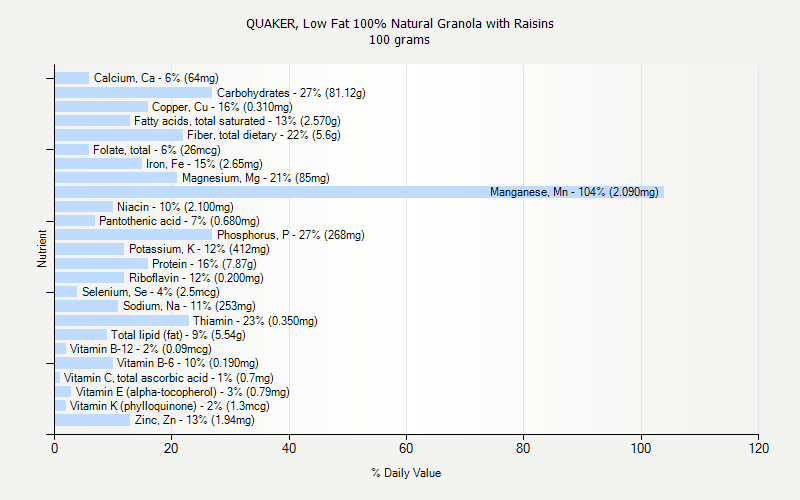Click the 'Copper, Cu - 16% (0.310mg)' label
This screenshot has height=500, width=800.
pos(222,107)
